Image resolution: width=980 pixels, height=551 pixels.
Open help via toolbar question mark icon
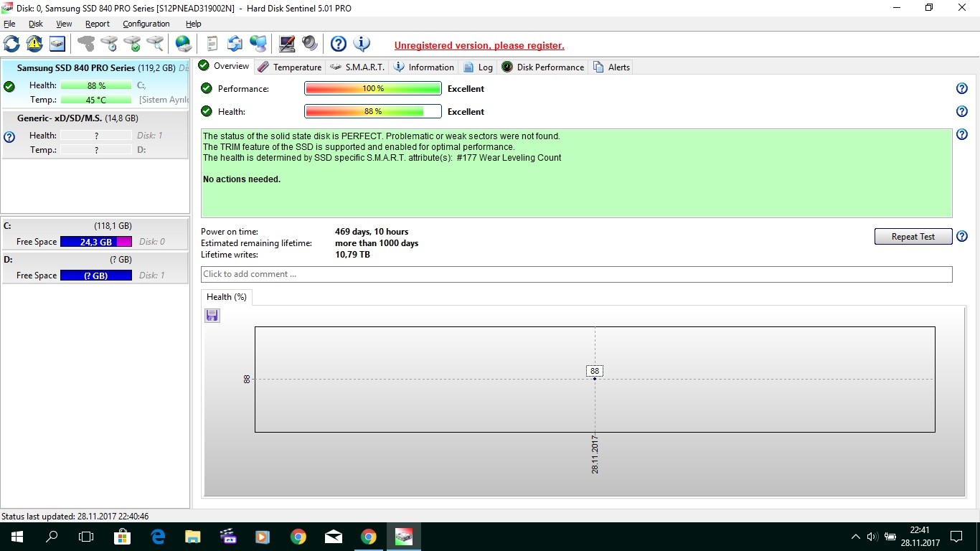tap(339, 44)
